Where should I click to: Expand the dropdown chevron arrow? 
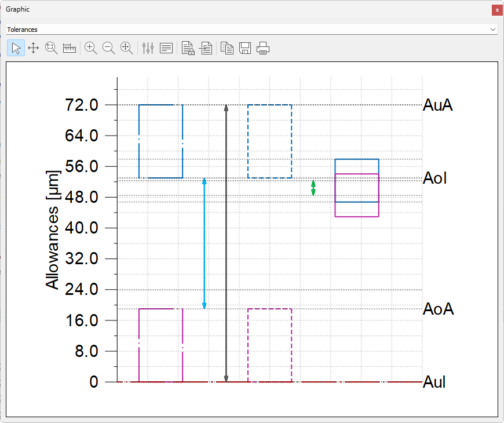pyautogui.click(x=493, y=29)
